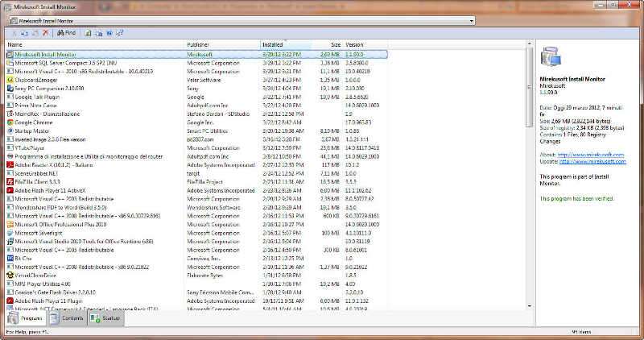The height and width of the screenshot is (340, 644).
Task: Click the FileZilla Project publisher cell
Action: coord(205,182)
